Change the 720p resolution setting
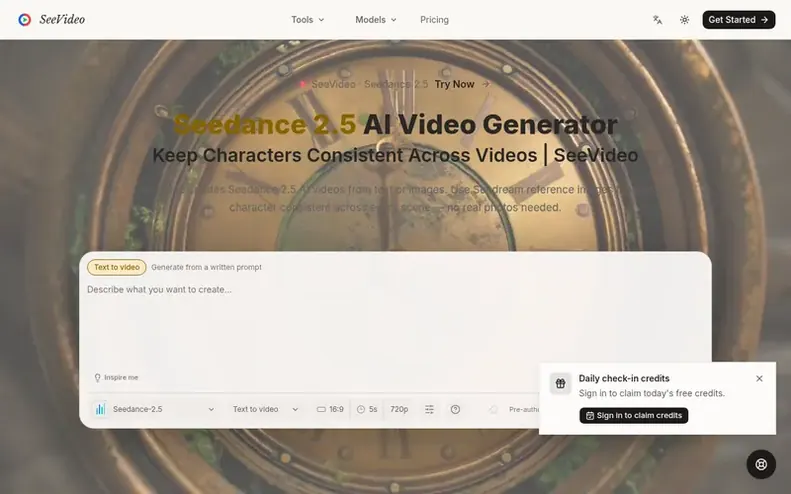 point(399,409)
